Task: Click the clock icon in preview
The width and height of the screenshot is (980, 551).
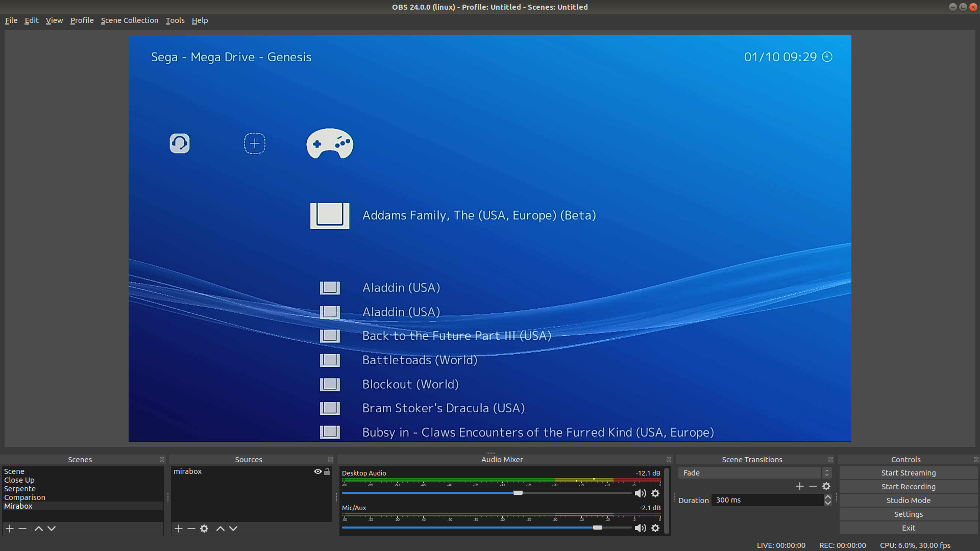Action: pyautogui.click(x=827, y=57)
